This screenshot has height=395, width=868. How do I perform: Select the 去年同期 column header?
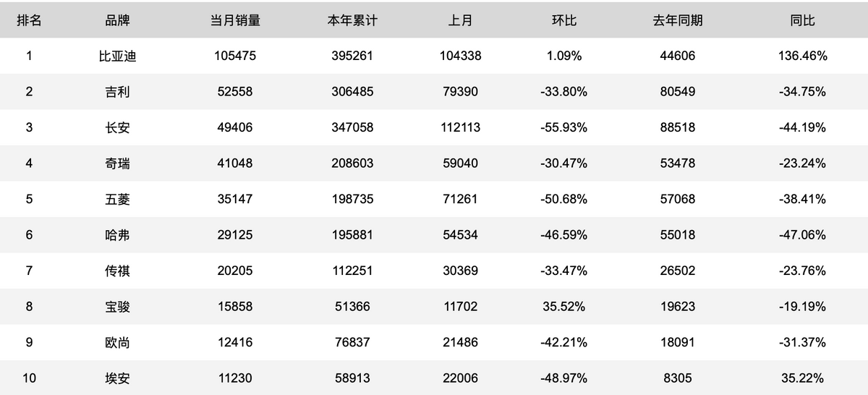(x=678, y=20)
